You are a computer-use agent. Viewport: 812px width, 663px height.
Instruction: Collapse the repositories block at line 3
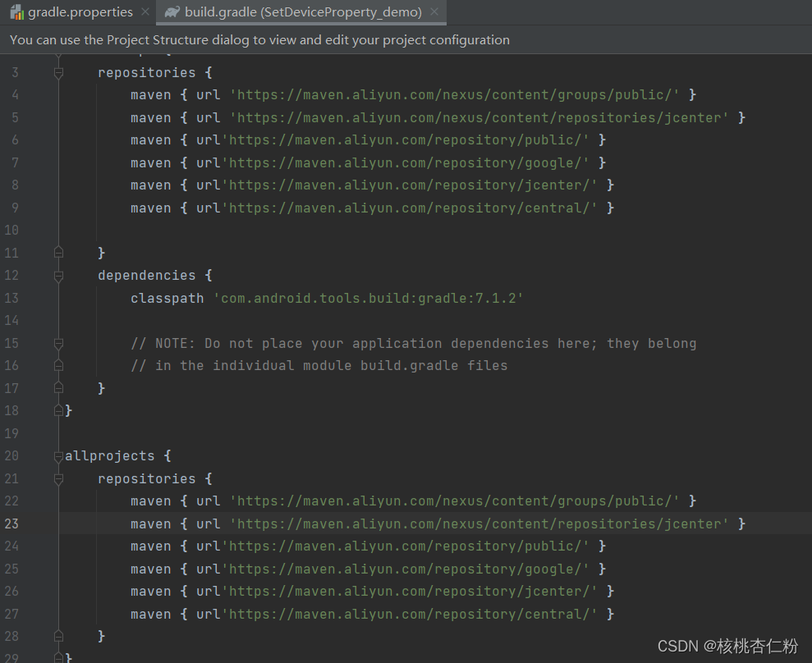57,71
